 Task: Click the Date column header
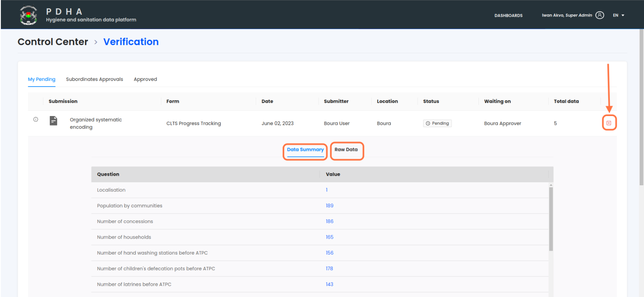click(x=267, y=101)
